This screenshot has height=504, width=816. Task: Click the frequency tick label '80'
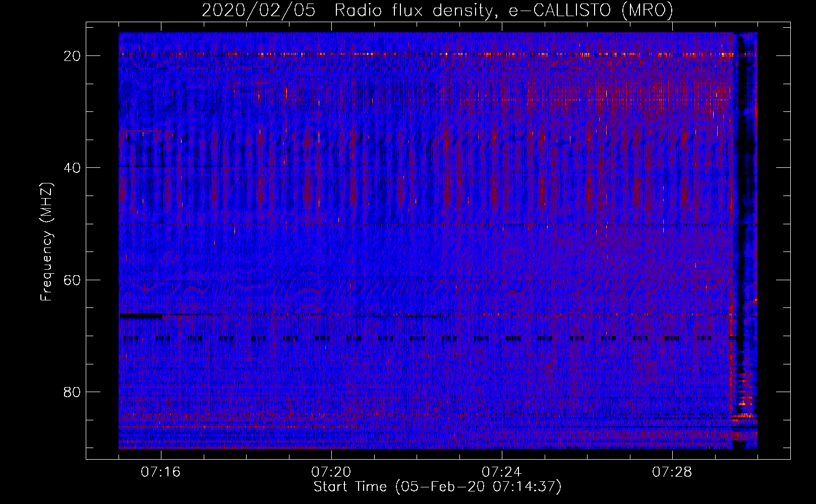tap(73, 392)
